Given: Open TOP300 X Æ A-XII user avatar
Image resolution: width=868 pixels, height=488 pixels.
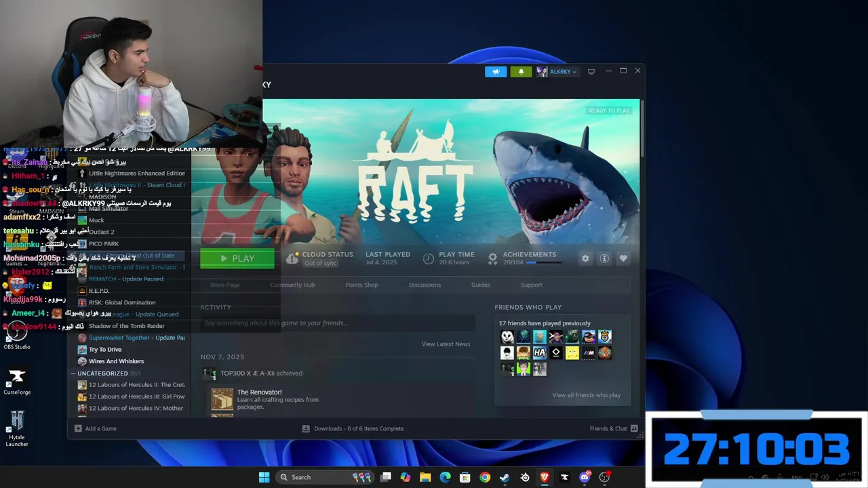Looking at the screenshot, I should pyautogui.click(x=209, y=373).
